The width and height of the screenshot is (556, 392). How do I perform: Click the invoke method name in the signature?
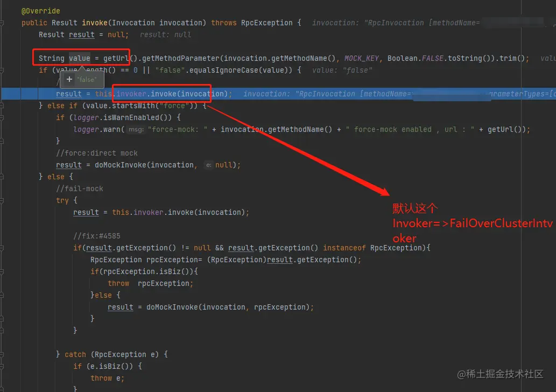click(x=95, y=23)
